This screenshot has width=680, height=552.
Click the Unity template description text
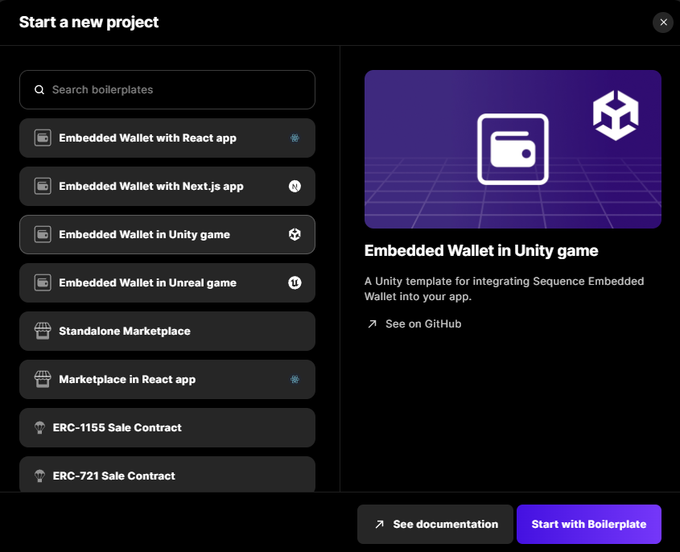(x=504, y=289)
